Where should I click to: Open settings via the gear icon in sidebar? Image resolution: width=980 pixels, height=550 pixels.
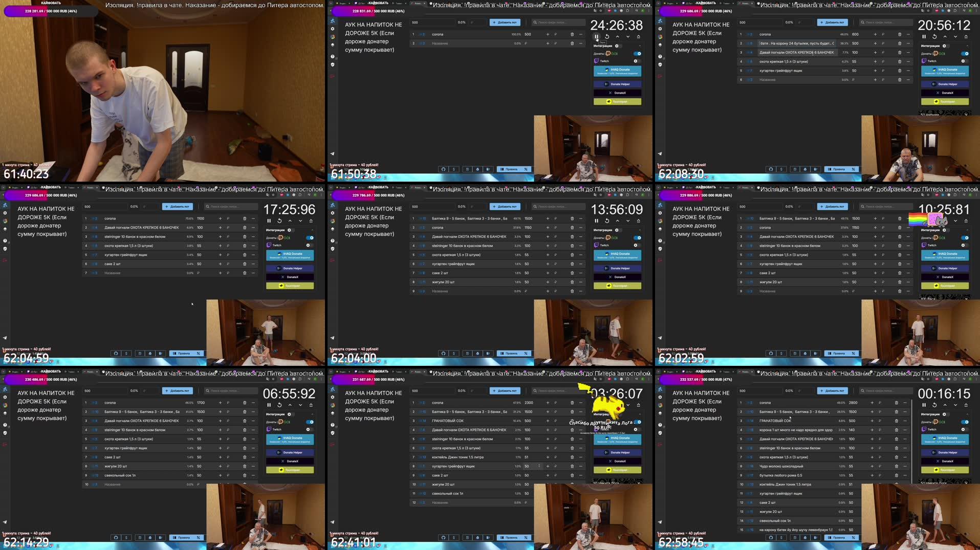[332, 29]
